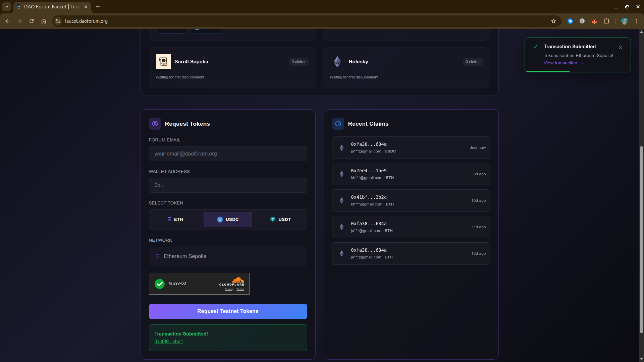Click the site information icon in address bar

tap(58, 21)
